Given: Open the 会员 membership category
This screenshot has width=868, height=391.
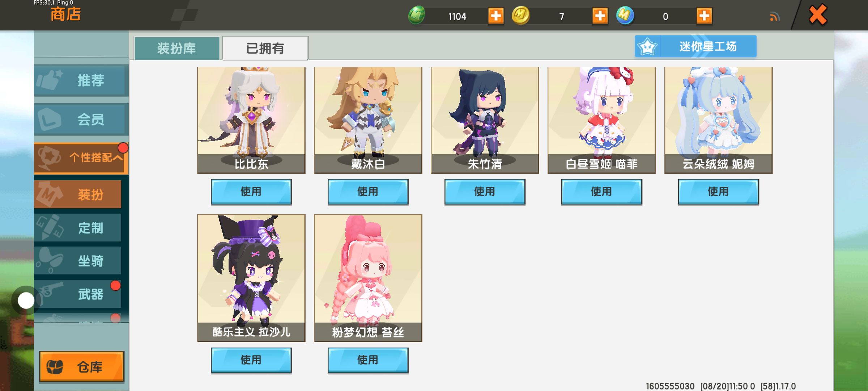Looking at the screenshot, I should [x=81, y=119].
